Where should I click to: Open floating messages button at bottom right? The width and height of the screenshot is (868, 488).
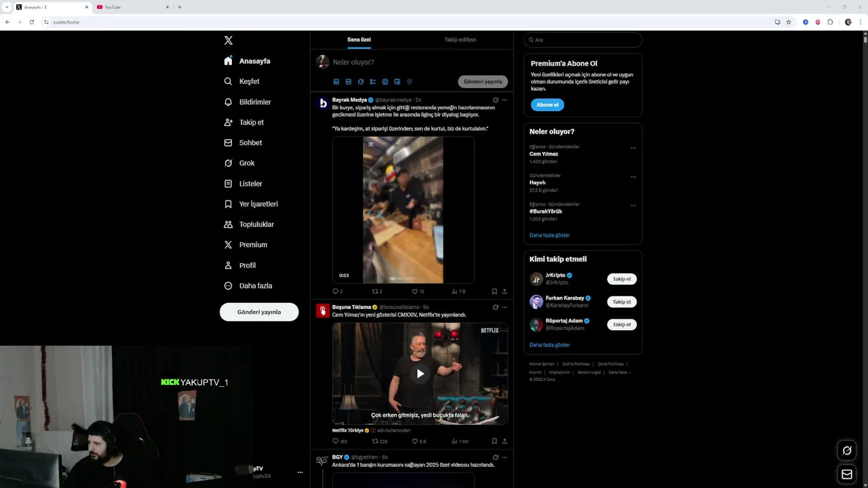(x=847, y=474)
